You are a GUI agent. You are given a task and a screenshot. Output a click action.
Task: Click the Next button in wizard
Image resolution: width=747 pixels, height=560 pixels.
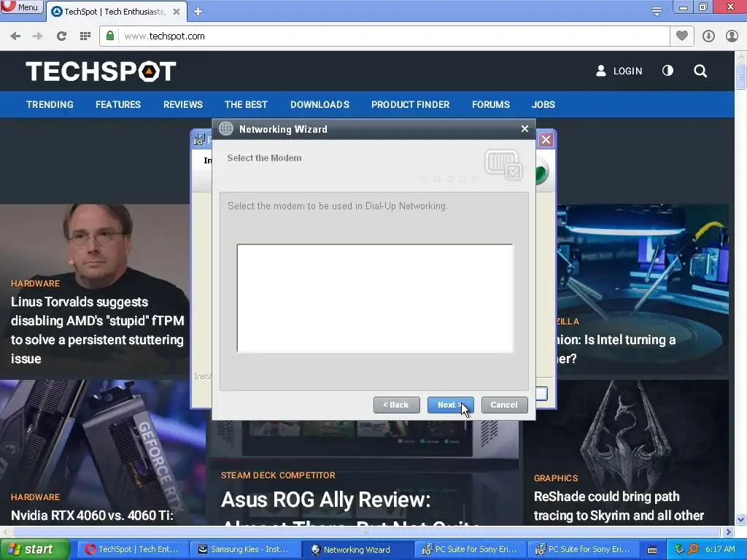tap(450, 405)
